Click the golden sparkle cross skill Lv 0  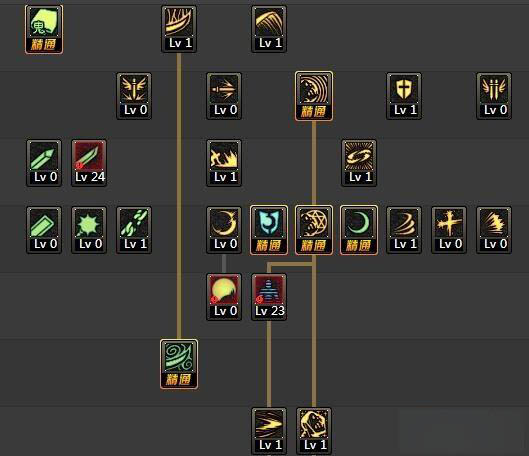click(x=449, y=230)
